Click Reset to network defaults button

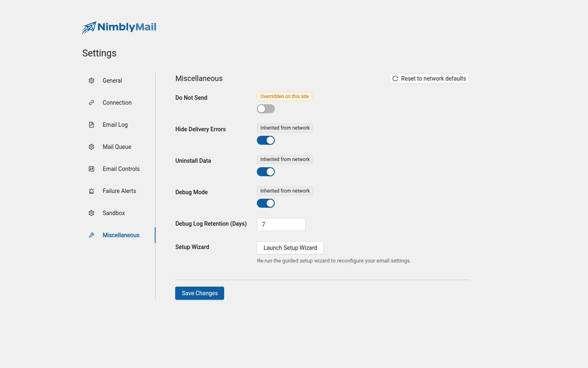pyautogui.click(x=429, y=79)
